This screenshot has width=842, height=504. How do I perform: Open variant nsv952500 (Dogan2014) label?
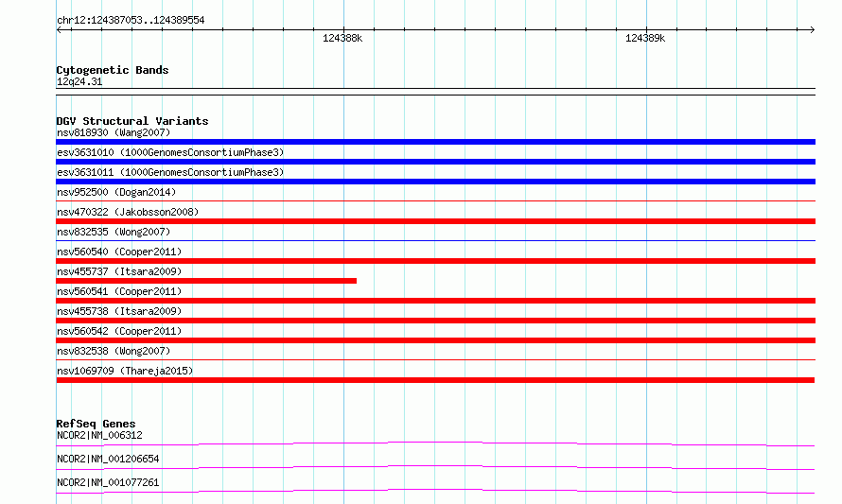coord(116,192)
